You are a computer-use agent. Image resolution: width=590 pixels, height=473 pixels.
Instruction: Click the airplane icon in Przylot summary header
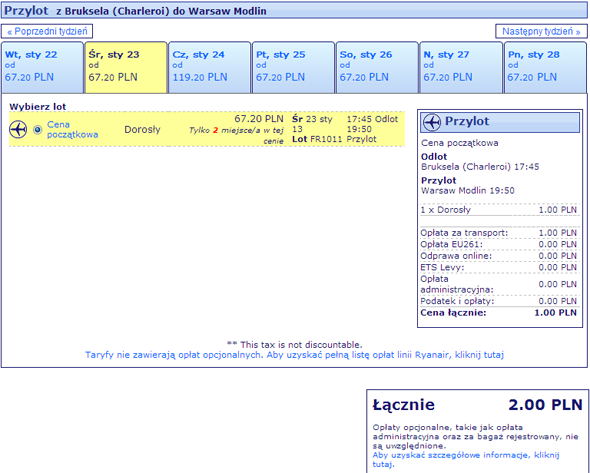(x=432, y=122)
